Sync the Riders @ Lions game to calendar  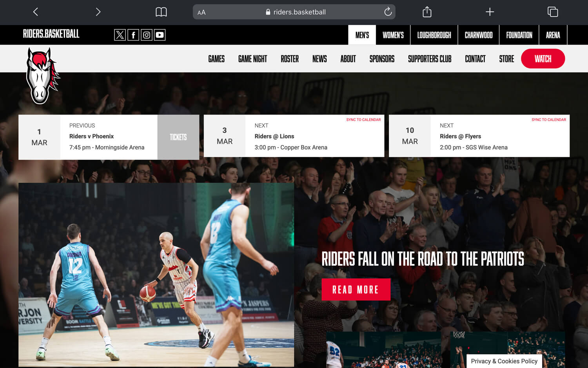pos(363,120)
